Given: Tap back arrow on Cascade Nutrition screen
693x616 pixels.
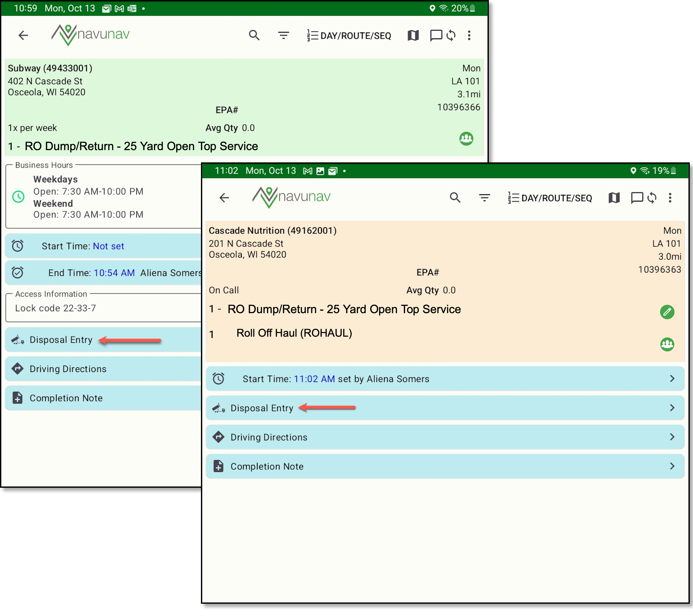Looking at the screenshot, I should pos(224,197).
